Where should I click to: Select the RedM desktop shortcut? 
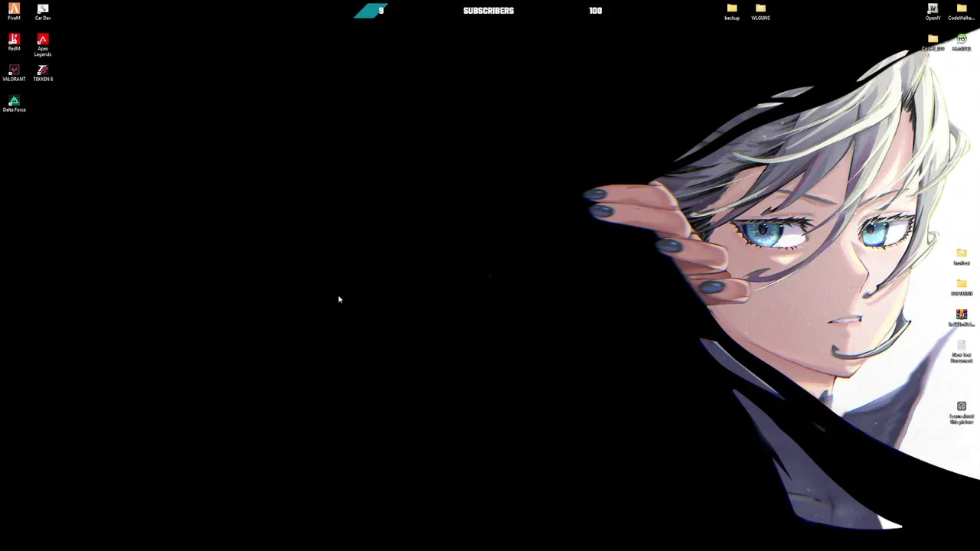(14, 42)
